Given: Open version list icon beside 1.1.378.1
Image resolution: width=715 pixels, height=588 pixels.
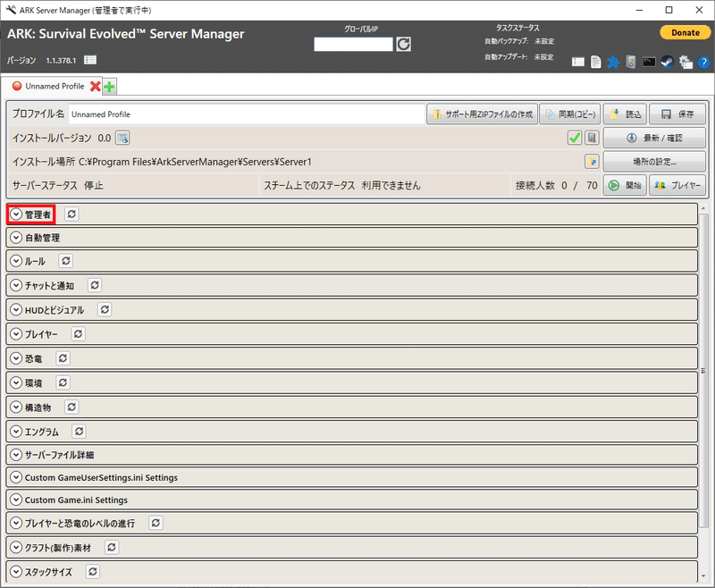Looking at the screenshot, I should pos(90,60).
